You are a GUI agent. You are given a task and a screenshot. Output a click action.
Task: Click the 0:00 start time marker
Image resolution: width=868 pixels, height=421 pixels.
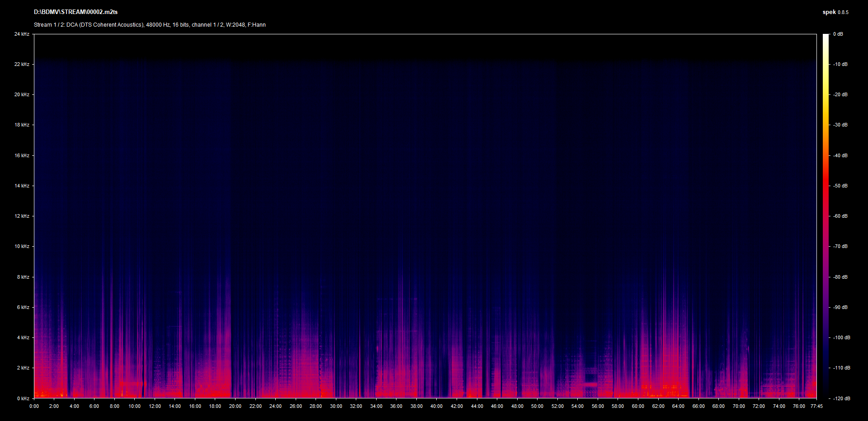point(34,406)
